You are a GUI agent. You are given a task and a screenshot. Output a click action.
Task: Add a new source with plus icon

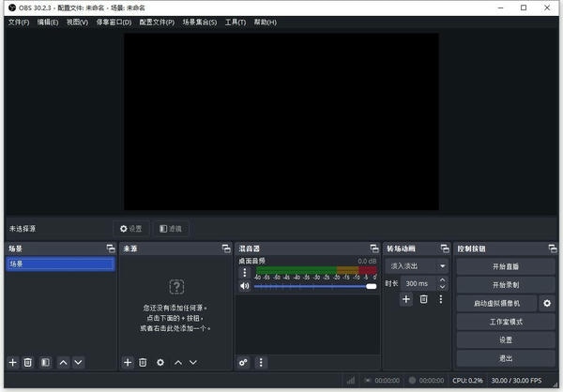pos(128,362)
